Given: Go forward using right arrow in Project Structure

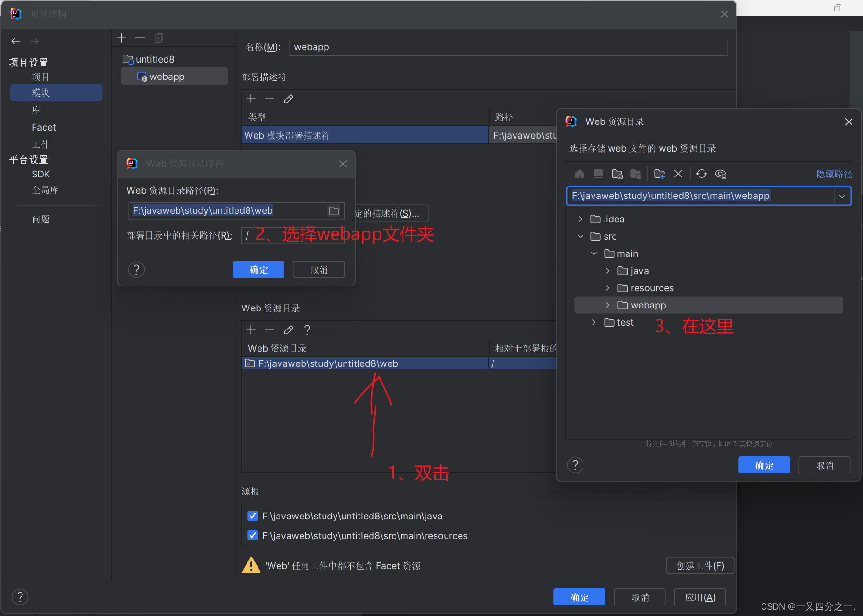Looking at the screenshot, I should click(x=34, y=41).
